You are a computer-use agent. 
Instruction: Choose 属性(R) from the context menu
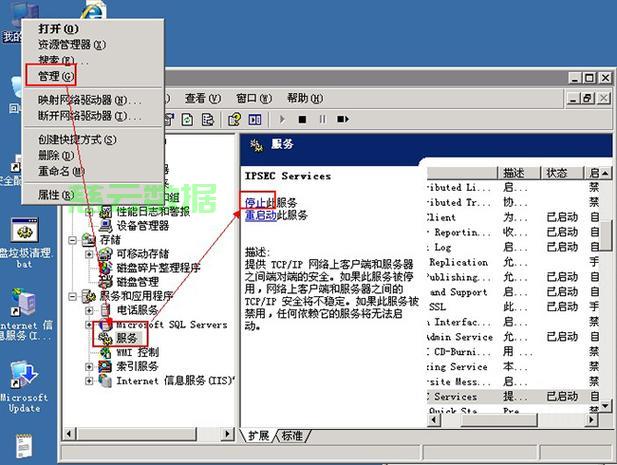93,195
